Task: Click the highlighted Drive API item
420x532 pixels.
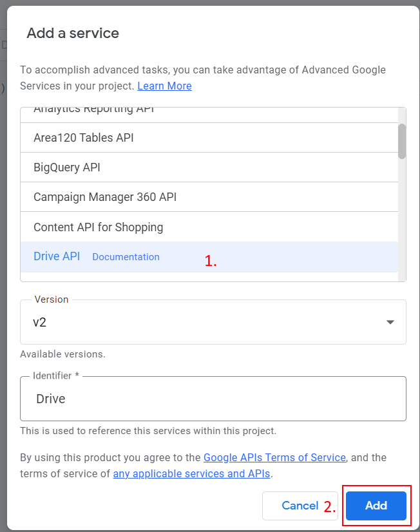Action: (57, 256)
